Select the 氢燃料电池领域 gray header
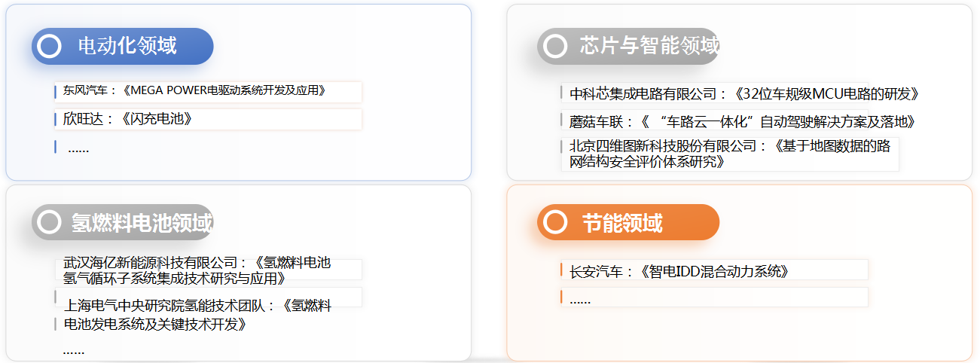Image resolution: width=980 pixels, height=363 pixels. click(123, 222)
